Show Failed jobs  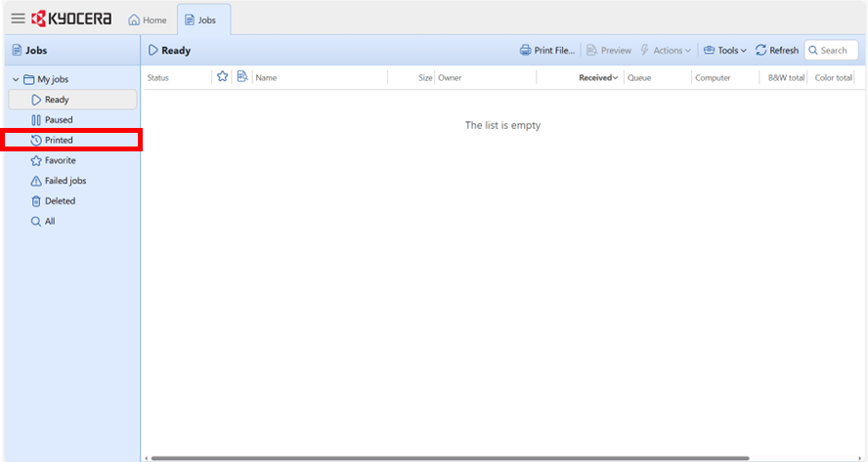pyautogui.click(x=72, y=181)
